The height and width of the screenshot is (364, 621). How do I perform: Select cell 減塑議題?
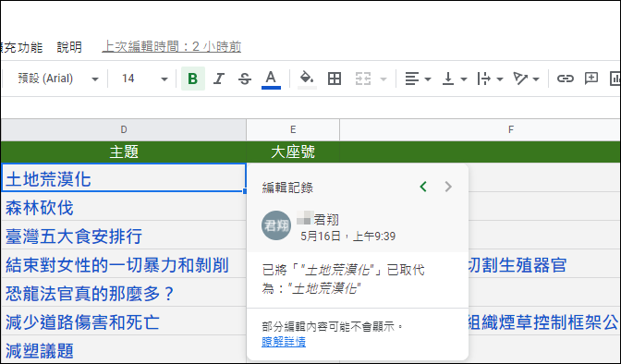click(124, 349)
